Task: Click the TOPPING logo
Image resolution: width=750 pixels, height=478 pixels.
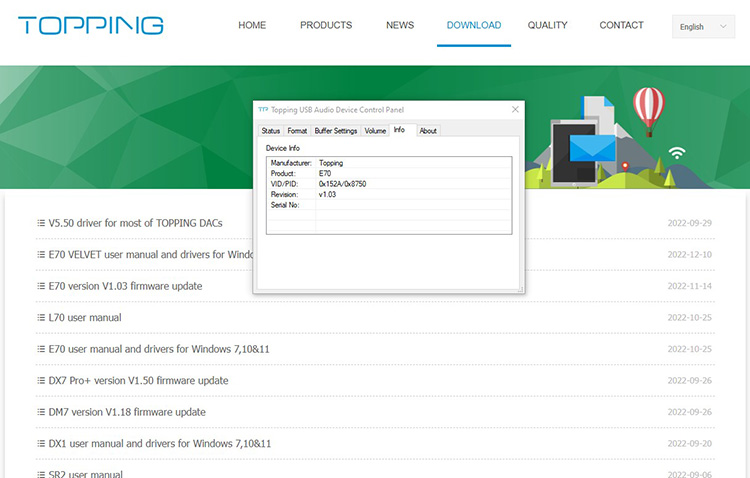Action: [x=91, y=25]
